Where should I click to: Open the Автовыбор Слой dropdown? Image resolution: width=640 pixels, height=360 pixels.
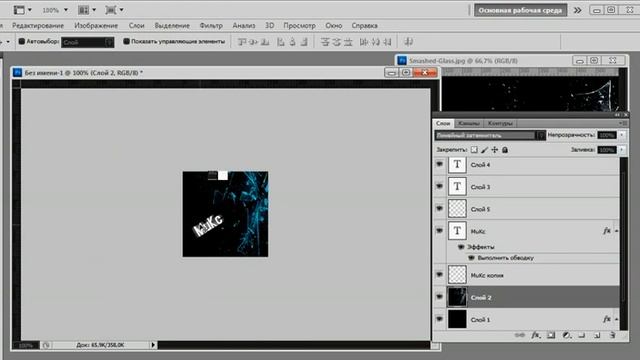tap(88, 42)
